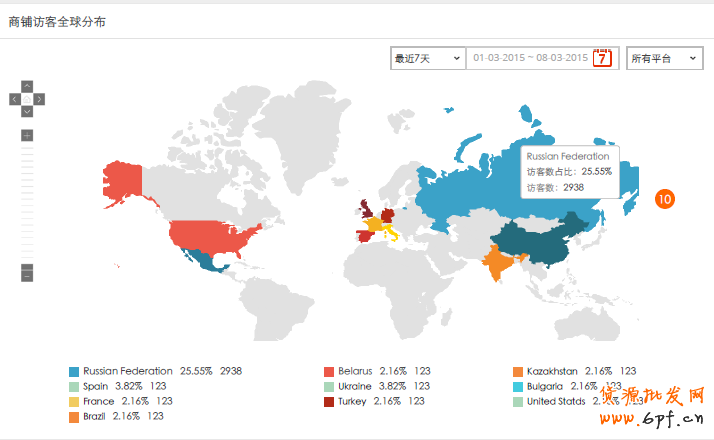714x440 pixels.
Task: Toggle Spain legend entry
Action: [x=96, y=385]
